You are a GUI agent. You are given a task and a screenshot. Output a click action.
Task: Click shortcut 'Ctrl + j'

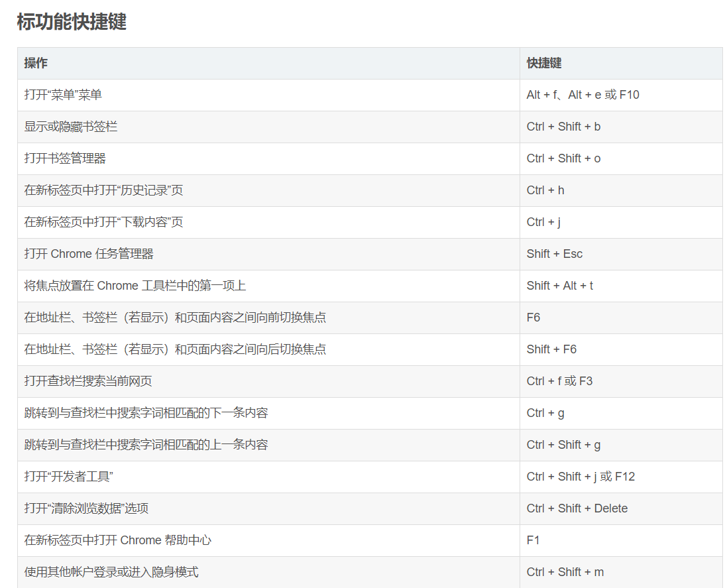tap(543, 222)
